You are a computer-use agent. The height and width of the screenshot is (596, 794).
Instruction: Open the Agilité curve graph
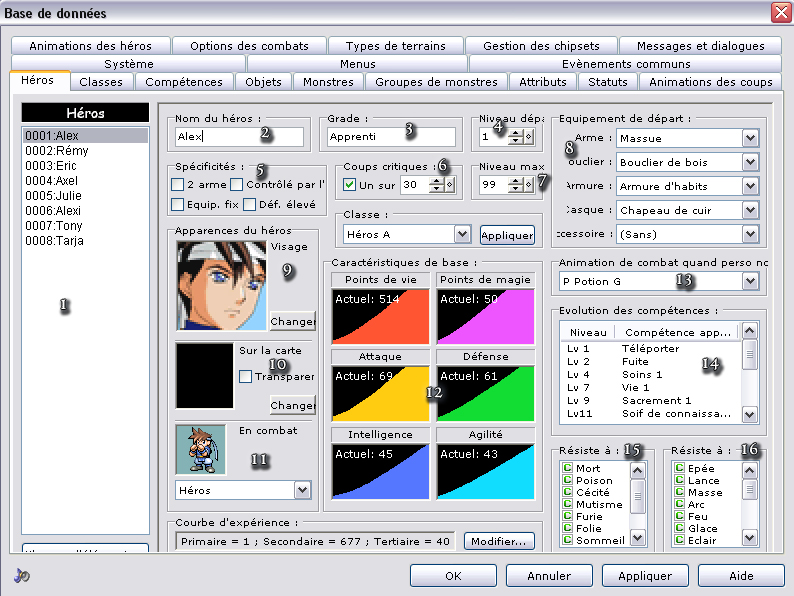[x=485, y=471]
